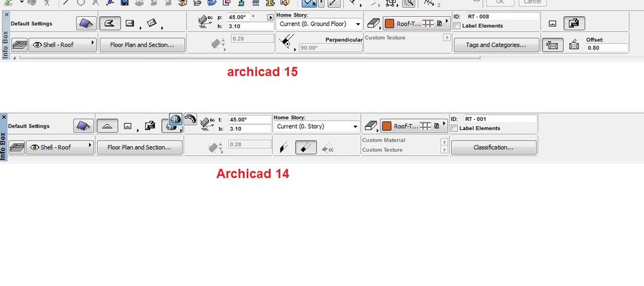Close the Archicad 14 Info Box
Screen dimensions: 644x286
tap(4, 117)
